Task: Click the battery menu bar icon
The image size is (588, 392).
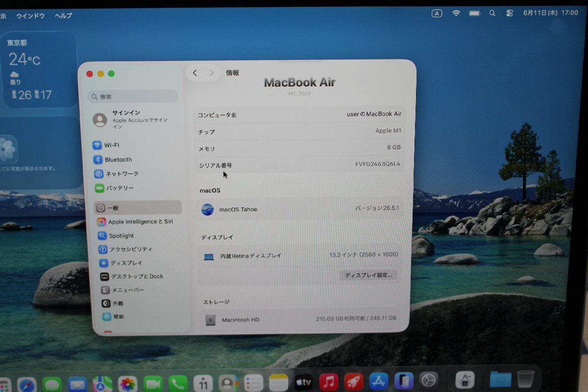Action: coord(474,13)
